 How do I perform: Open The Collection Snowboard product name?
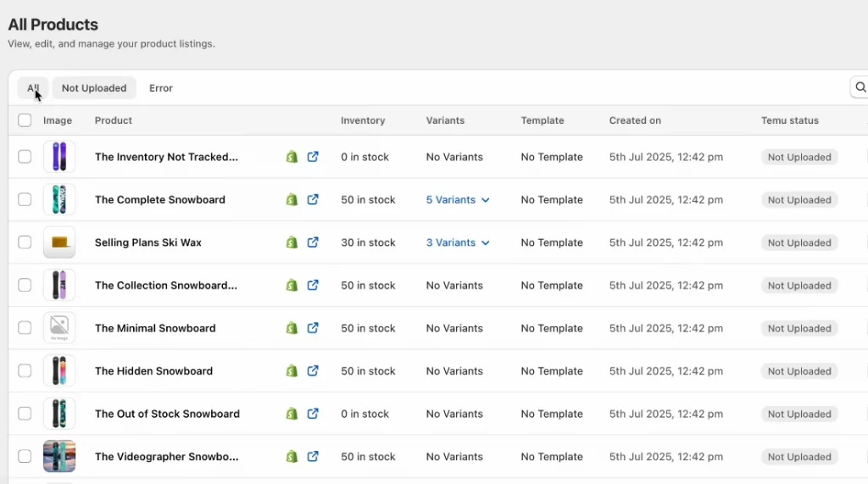pyautogui.click(x=165, y=286)
